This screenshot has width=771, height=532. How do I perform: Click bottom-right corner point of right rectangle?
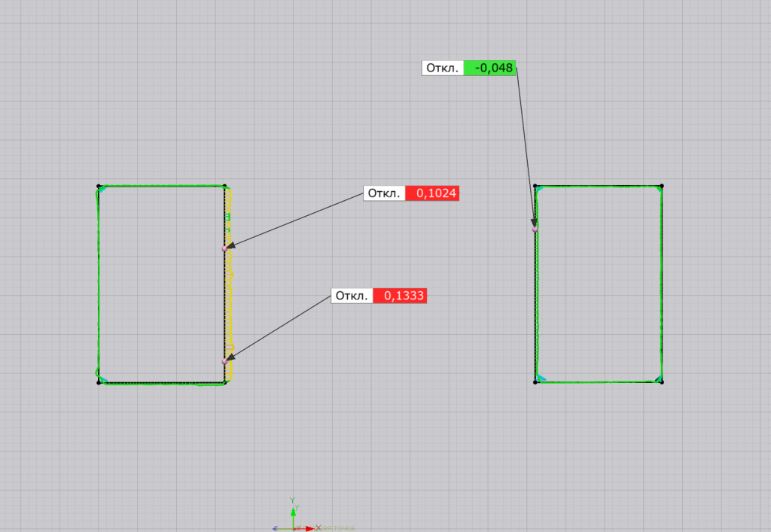tap(662, 382)
